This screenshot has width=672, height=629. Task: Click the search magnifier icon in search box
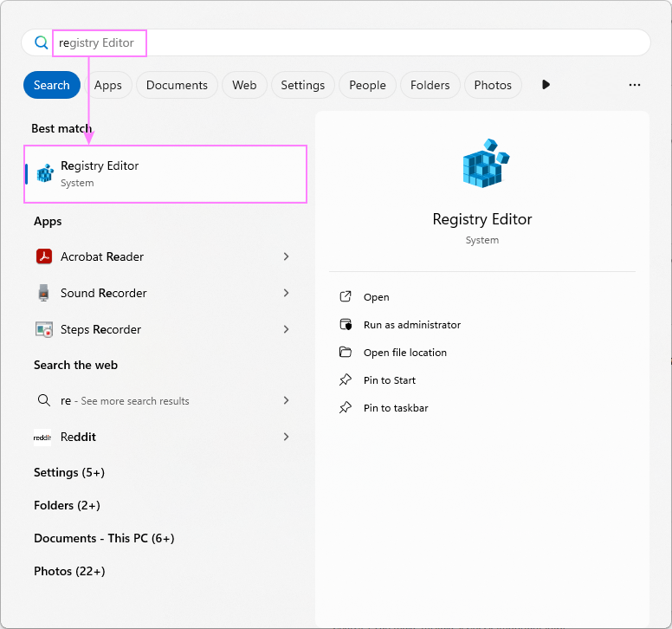point(42,42)
